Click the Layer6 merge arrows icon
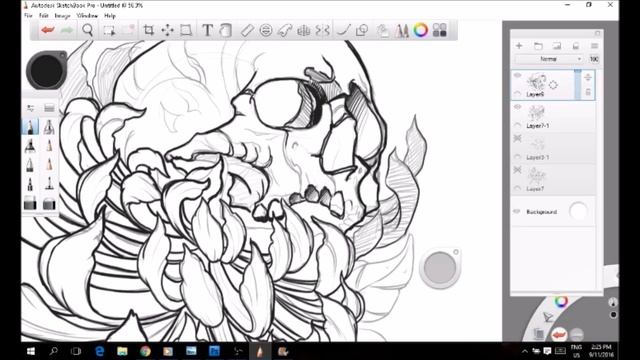 pyautogui.click(x=588, y=77)
